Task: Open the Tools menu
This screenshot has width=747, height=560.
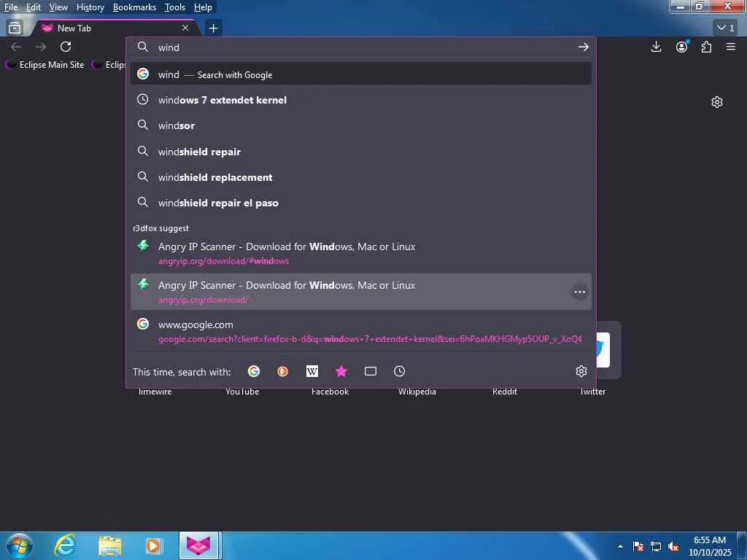Action: (175, 7)
